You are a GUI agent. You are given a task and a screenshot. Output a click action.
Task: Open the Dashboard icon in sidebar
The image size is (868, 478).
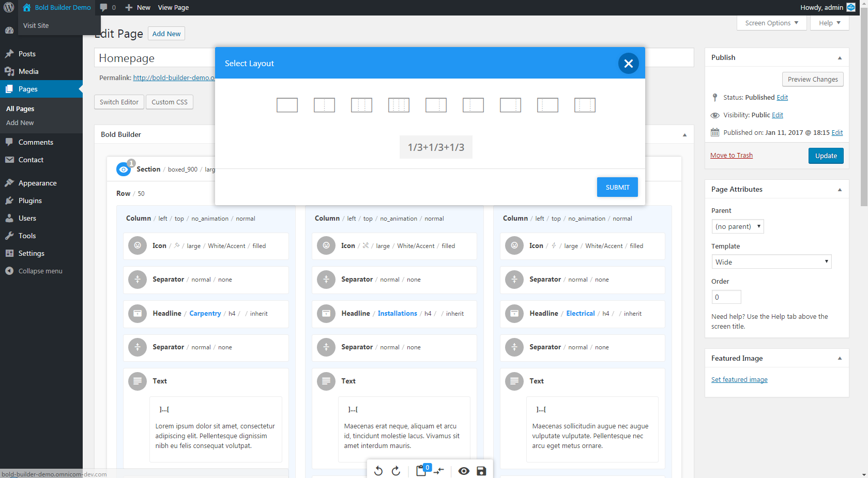(9, 30)
